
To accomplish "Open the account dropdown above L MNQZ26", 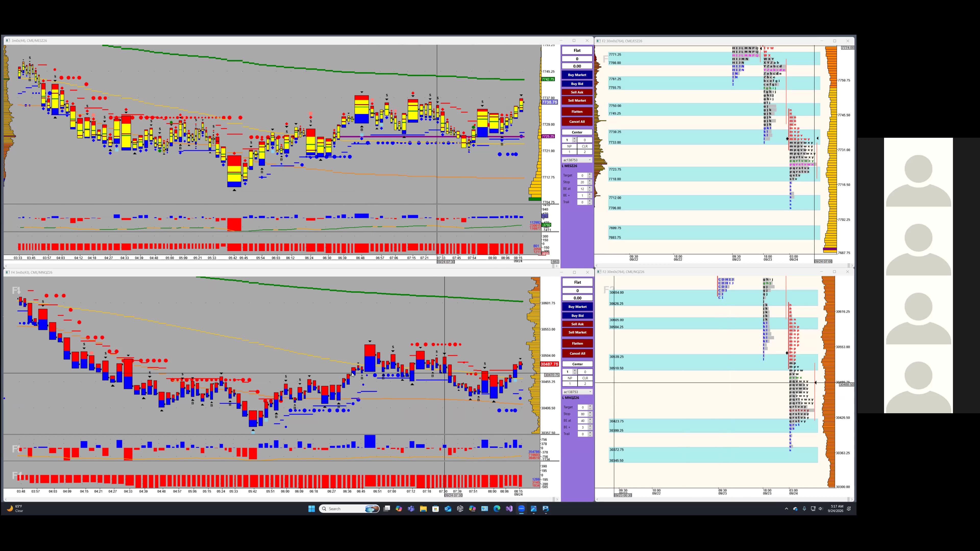I will point(577,392).
